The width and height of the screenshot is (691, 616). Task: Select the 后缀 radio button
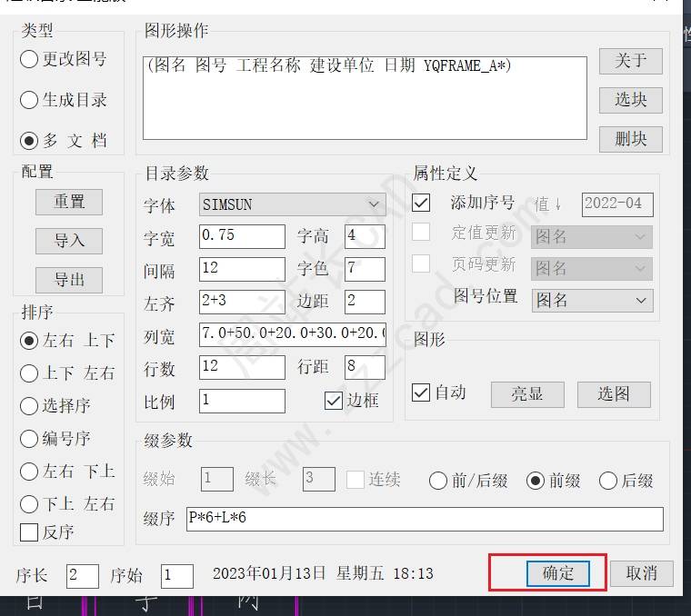(607, 481)
